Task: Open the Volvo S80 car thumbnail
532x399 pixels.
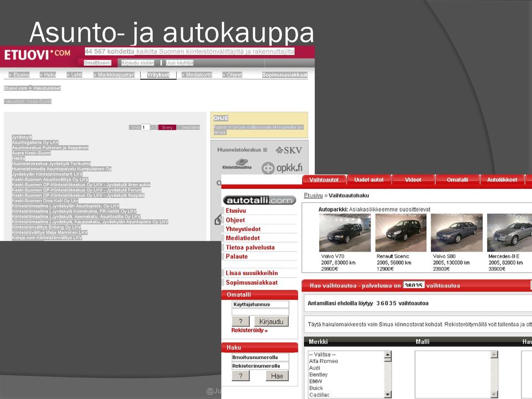Action: [x=457, y=233]
